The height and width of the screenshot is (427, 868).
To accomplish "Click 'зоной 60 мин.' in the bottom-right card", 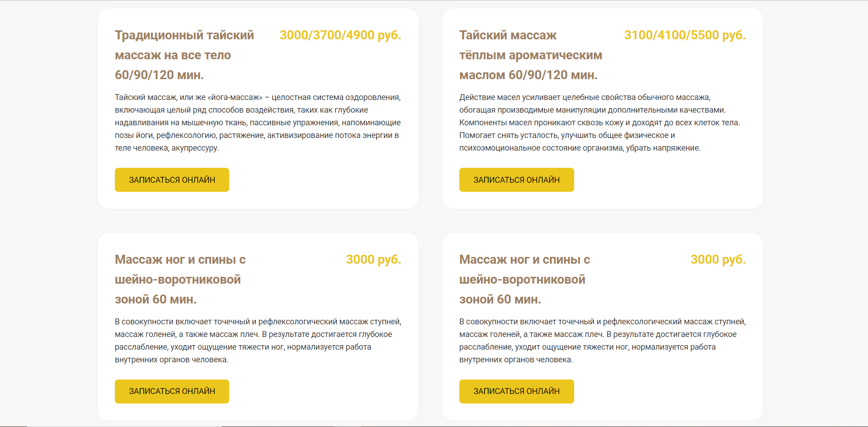I will [500, 299].
